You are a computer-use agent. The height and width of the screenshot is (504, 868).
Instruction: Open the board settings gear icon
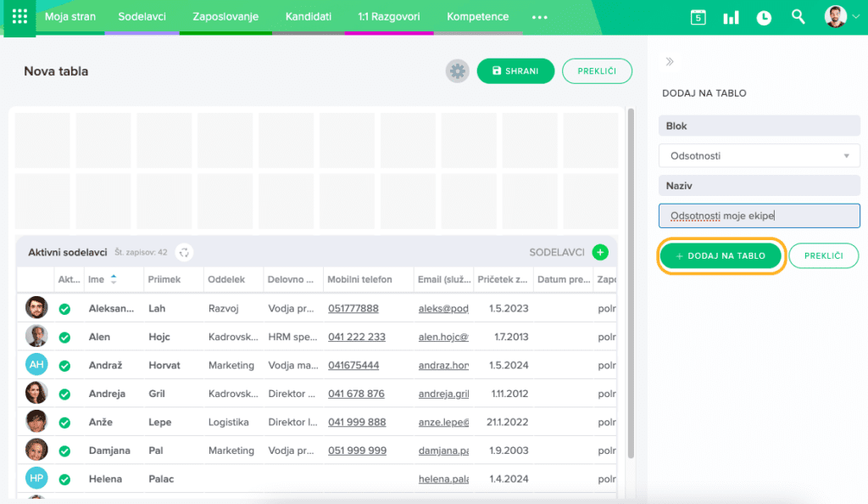[458, 71]
